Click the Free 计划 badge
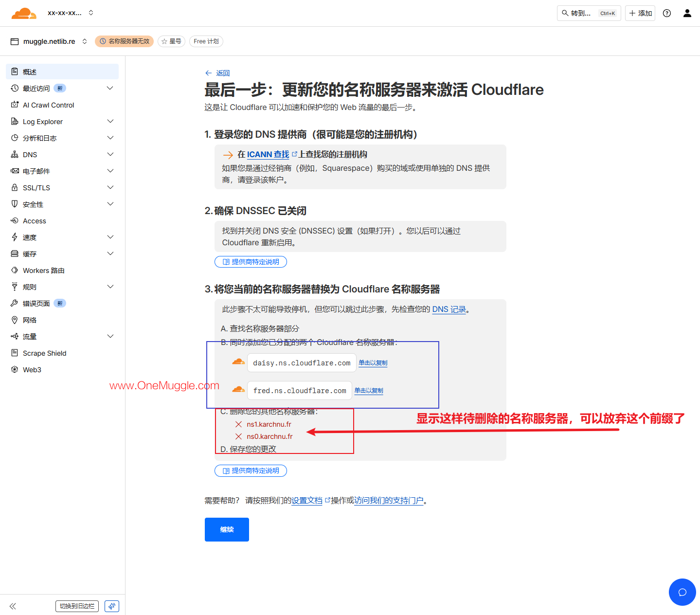This screenshot has height=615, width=700. coord(206,41)
